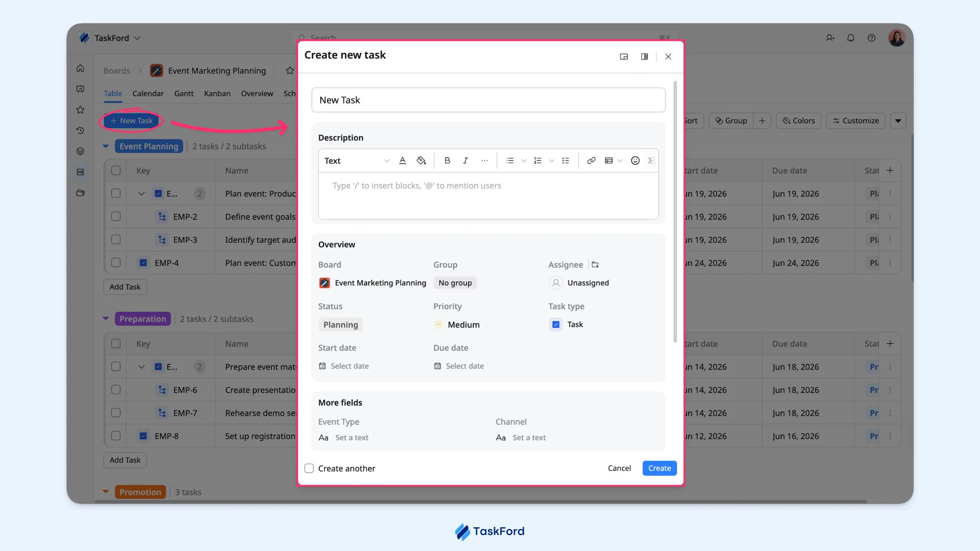
Task: Open layers stack icon in sidebar
Action: pyautogui.click(x=80, y=151)
